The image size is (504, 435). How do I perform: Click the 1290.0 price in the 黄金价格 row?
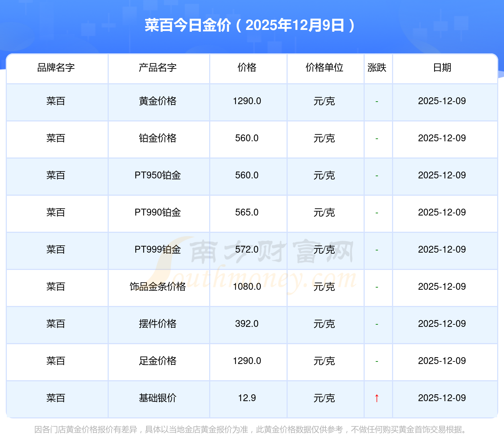coord(247,101)
